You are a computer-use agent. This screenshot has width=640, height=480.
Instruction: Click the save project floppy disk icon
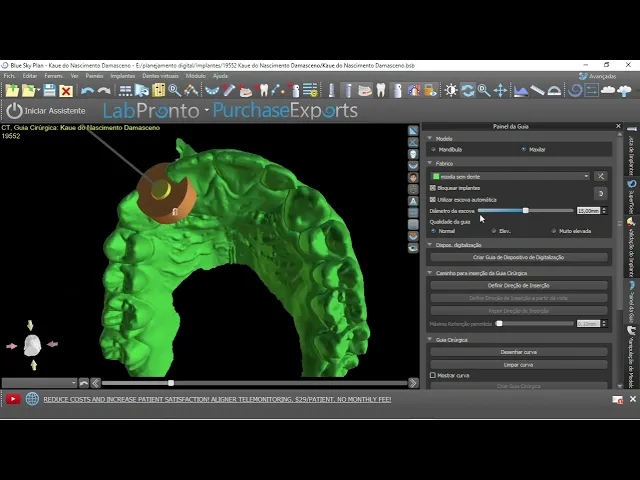pyautogui.click(x=49, y=90)
